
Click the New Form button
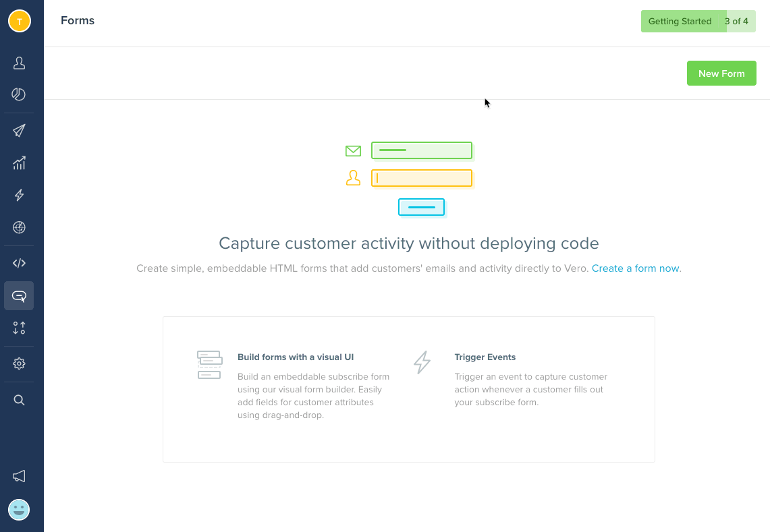(721, 73)
